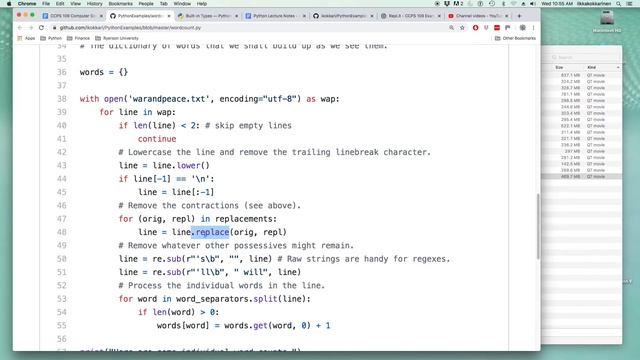Viewport: 640px width, 360px height.
Task: Click the puzzle/gear extension icon in toolbar
Action: [522, 28]
